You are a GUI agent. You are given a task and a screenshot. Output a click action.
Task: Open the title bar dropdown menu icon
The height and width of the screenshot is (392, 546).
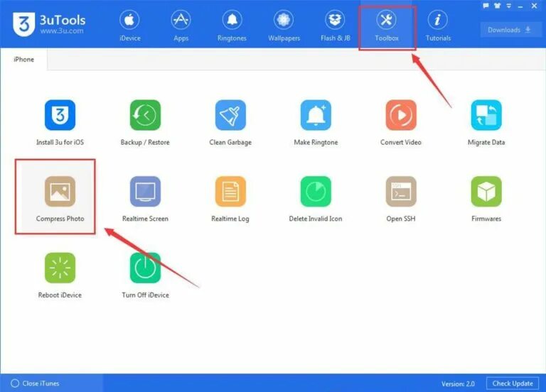tap(509, 6)
